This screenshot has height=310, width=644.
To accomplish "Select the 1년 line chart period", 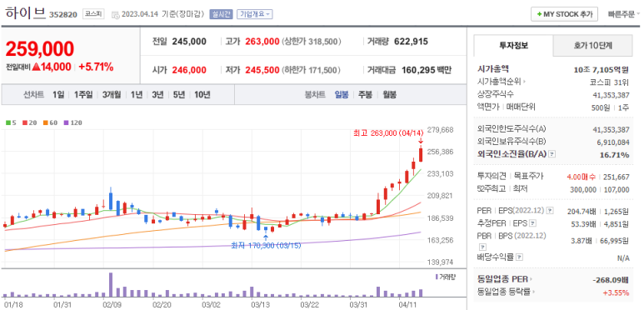I will click(x=137, y=95).
